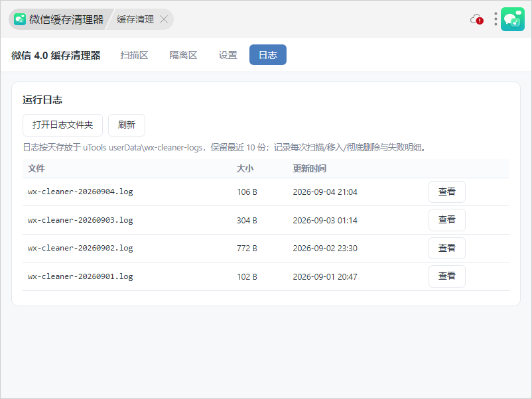The width and height of the screenshot is (532, 399).
Task: Click the 772 B size value
Action: pyautogui.click(x=247, y=249)
